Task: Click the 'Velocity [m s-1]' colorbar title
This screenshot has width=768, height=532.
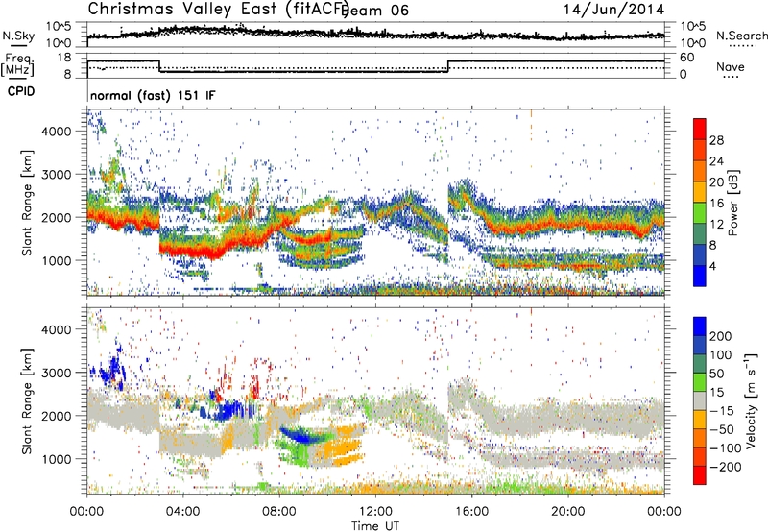Action: tap(751, 400)
